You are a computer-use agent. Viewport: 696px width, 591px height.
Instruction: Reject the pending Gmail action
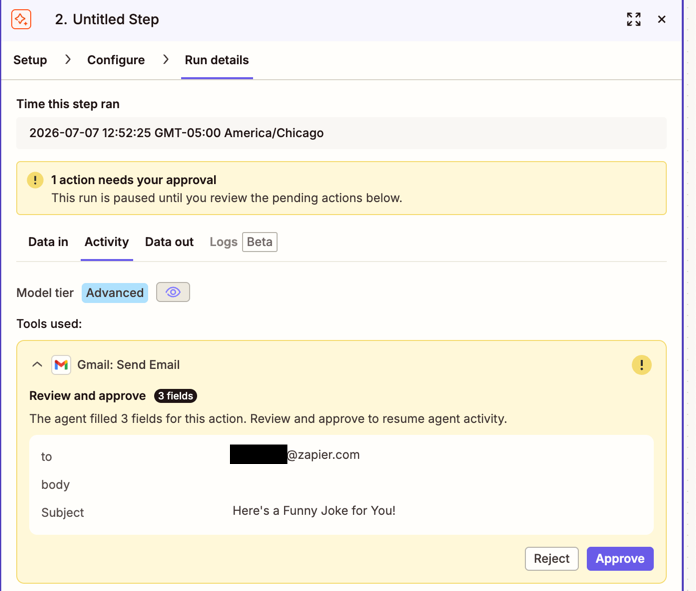click(x=551, y=559)
